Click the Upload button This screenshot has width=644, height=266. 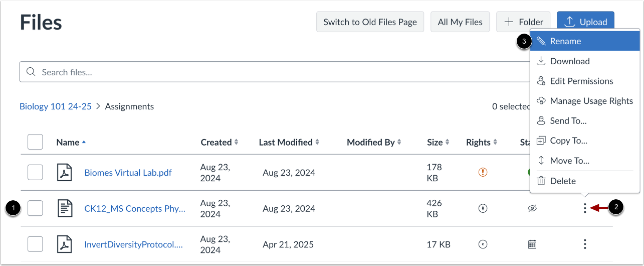(x=585, y=22)
